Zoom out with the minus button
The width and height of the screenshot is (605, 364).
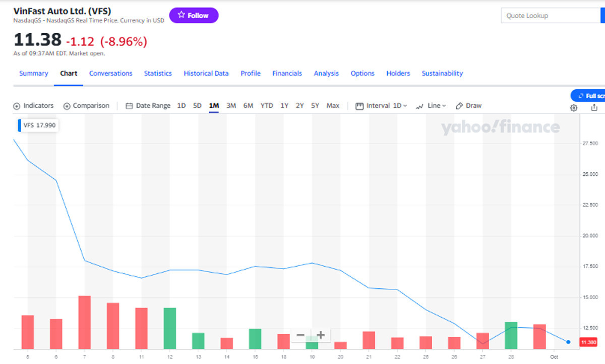coord(300,335)
